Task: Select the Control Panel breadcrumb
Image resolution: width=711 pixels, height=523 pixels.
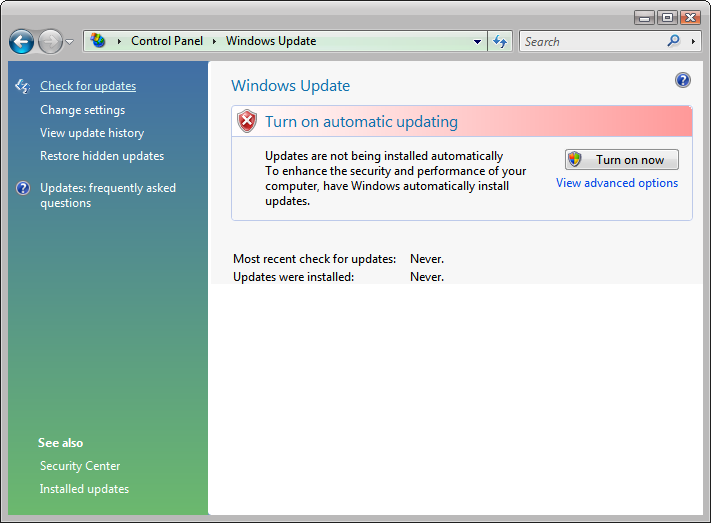Action: [x=167, y=41]
